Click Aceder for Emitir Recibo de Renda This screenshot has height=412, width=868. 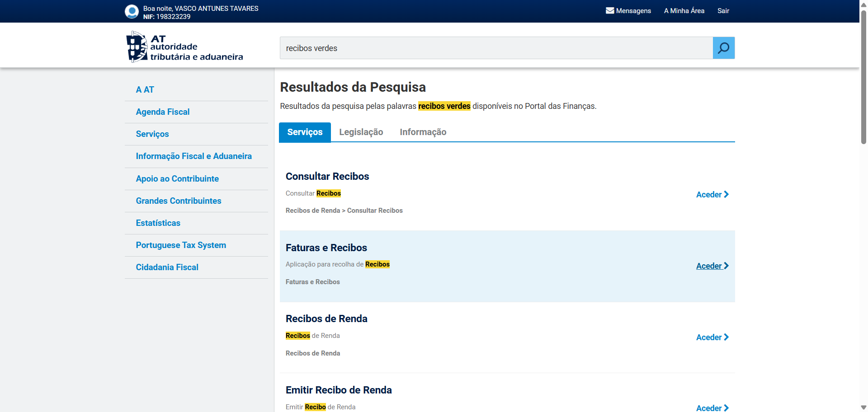pos(712,407)
